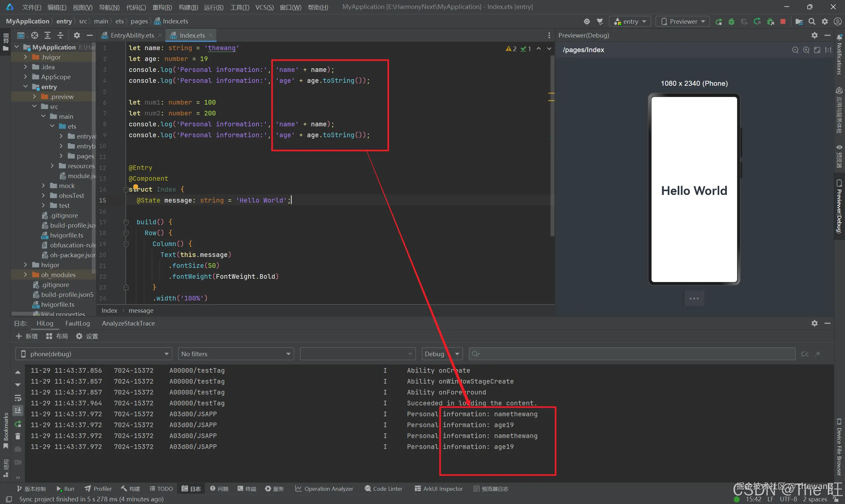The height and width of the screenshot is (504, 845).
Task: Switch to the FaultLog tab
Action: coord(78,323)
